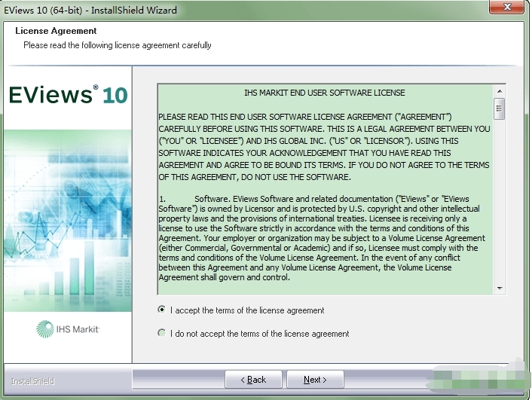Click the "IHS MARKIT END USER SOFTWARE LICENSE" heading
This screenshot has width=532, height=400.
tap(325, 93)
